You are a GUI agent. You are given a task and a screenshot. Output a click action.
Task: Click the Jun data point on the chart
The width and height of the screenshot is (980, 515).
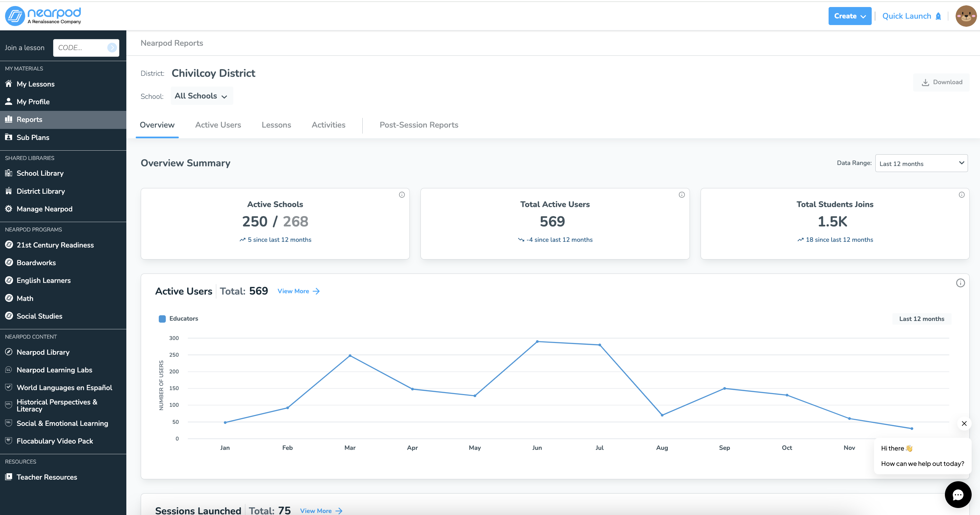537,342
